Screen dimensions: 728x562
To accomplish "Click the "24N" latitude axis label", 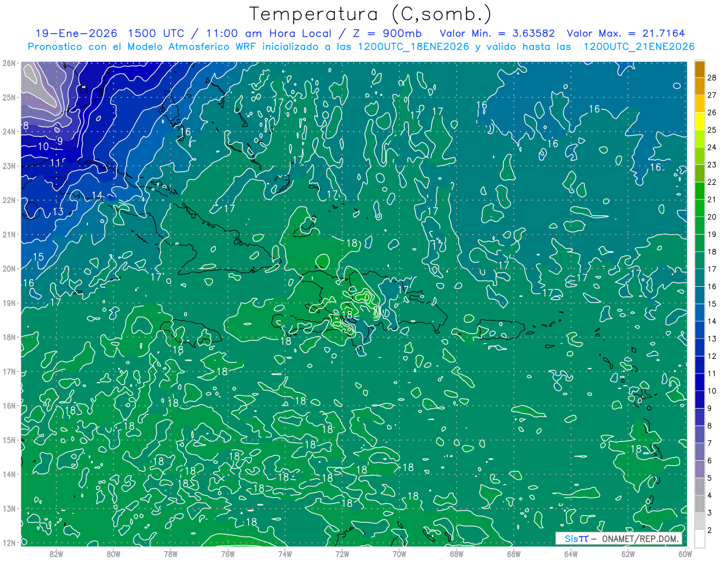I will click(8, 132).
